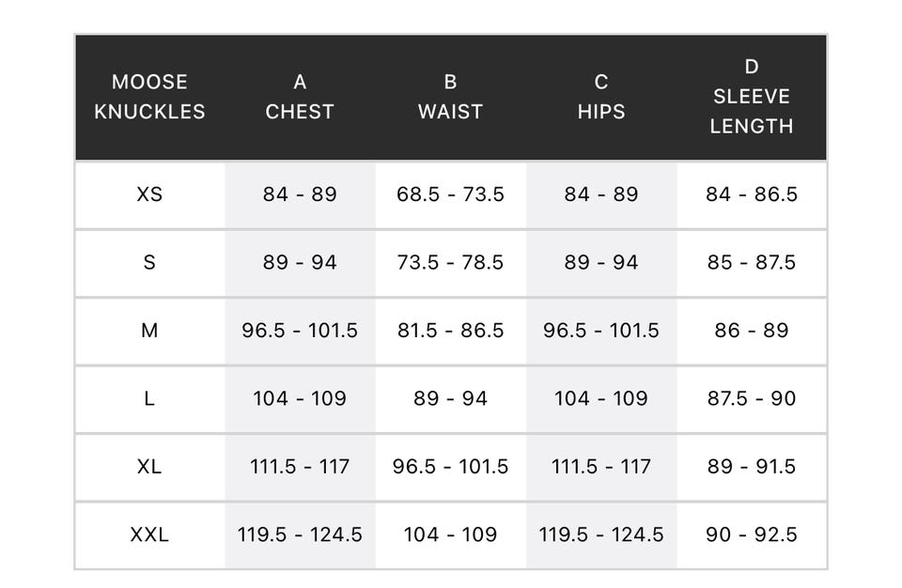902x588 pixels.
Task: Click the XXL sleeve length 90 - 92.5
Action: click(752, 534)
